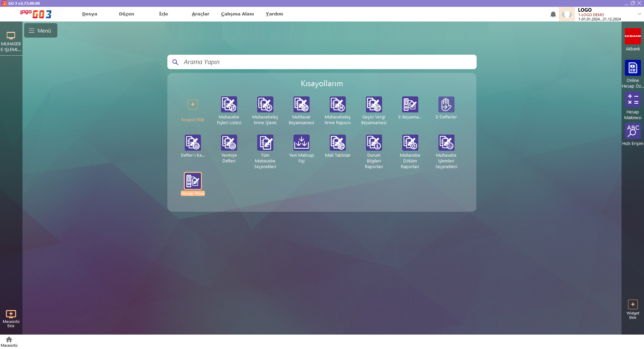Open the Hesap Makinesi calculator widget
The height and width of the screenshot is (349, 644).
[633, 100]
